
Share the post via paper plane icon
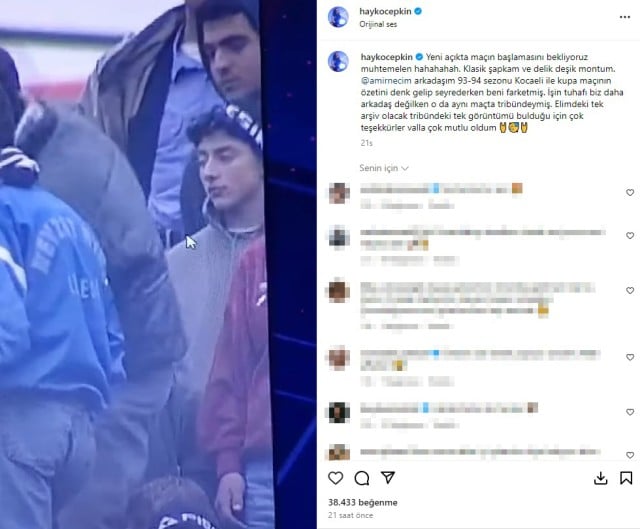click(x=388, y=478)
